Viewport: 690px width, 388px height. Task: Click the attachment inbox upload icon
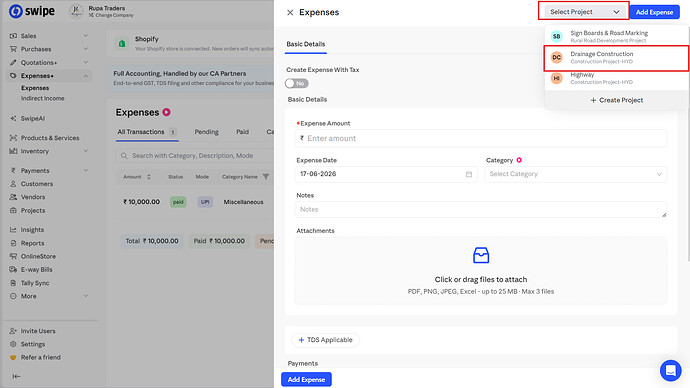tap(481, 255)
